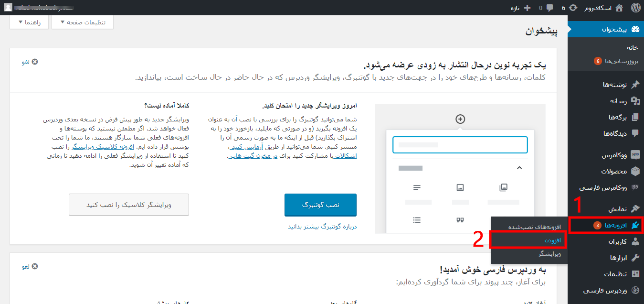
Task: Dismiss the به وردپرس فارسی خوش آمدید panel via لغو
Action: [30, 266]
